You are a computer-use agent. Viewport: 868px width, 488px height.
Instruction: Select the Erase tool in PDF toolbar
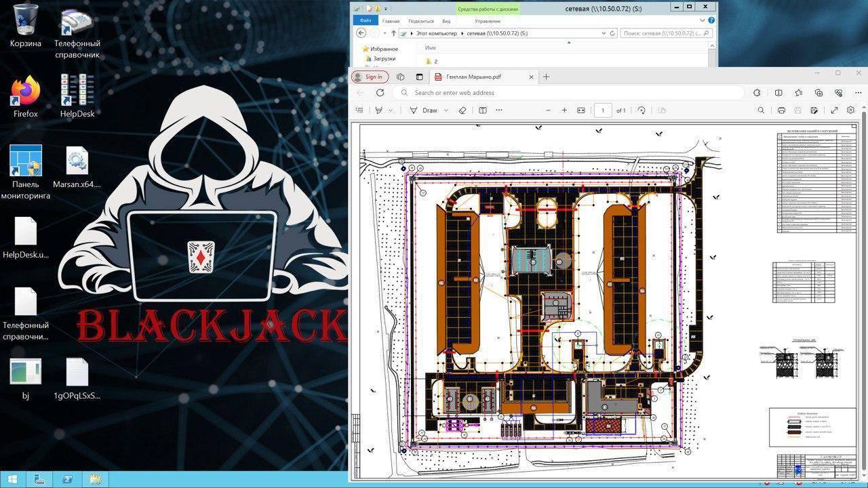pos(462,110)
